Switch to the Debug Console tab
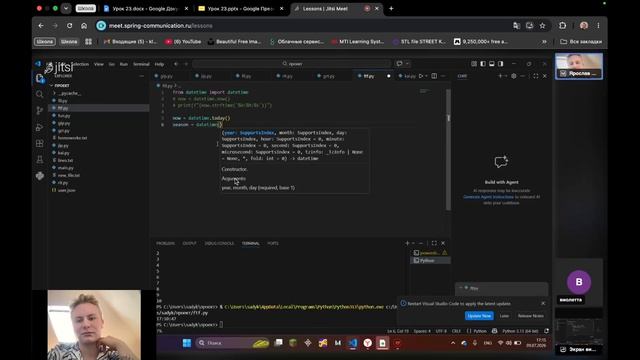640x360 pixels. [x=219, y=243]
